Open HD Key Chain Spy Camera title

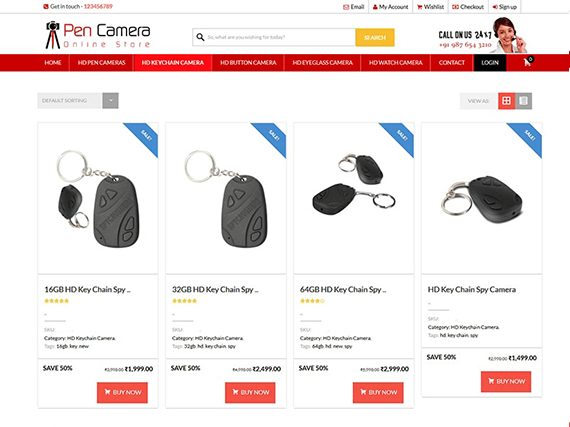click(x=471, y=290)
